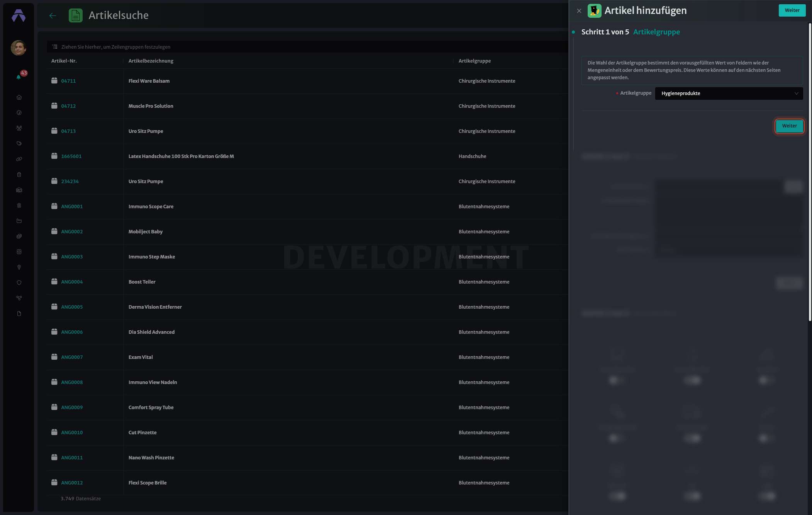Select the 'Handschuhe' group cell
Viewport: 812px width, 515px height.
(472, 156)
